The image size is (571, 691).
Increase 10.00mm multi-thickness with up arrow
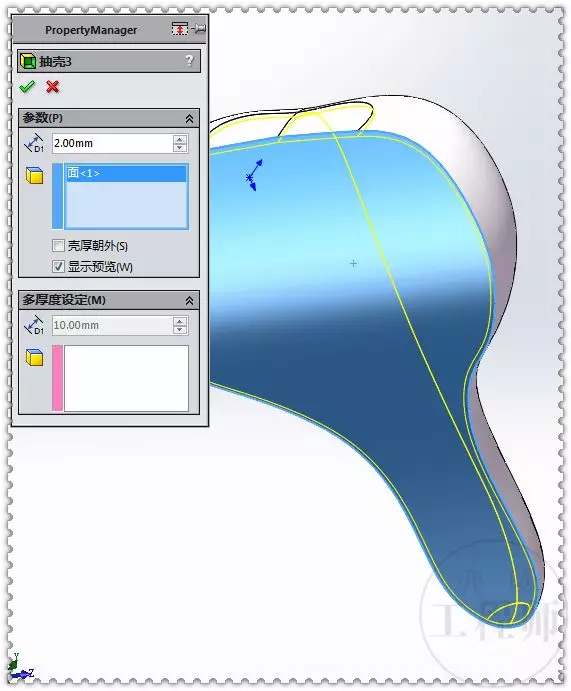tap(179, 321)
